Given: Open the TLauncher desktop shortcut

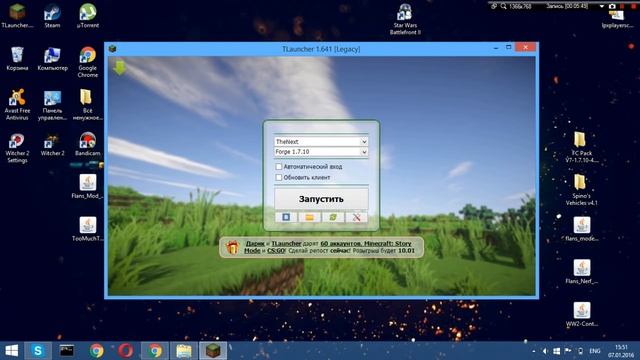Looking at the screenshot, I should [x=17, y=16].
